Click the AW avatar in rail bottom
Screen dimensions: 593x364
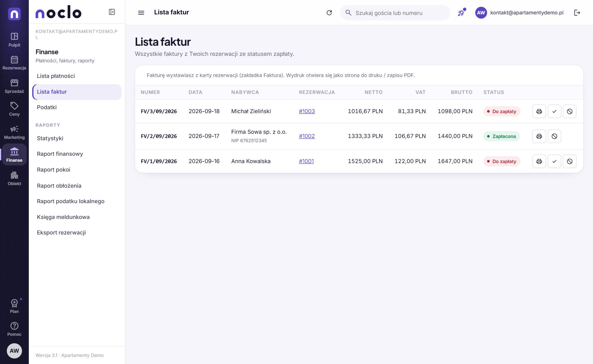pyautogui.click(x=14, y=351)
